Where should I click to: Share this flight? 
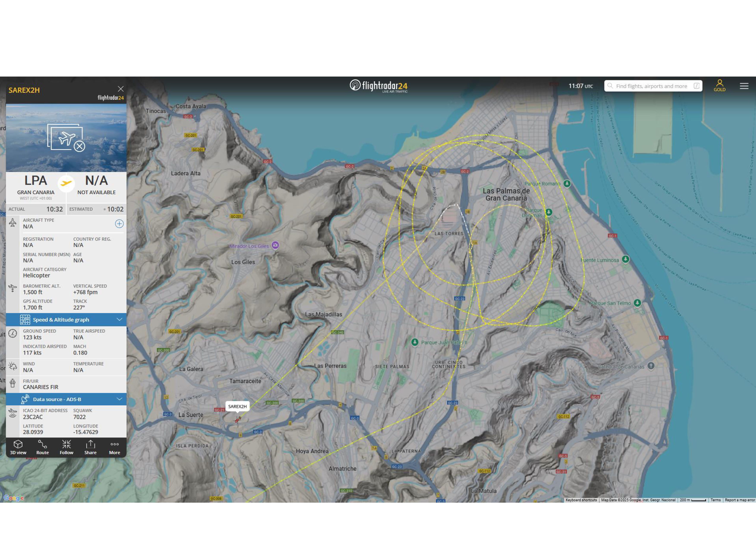[90, 447]
